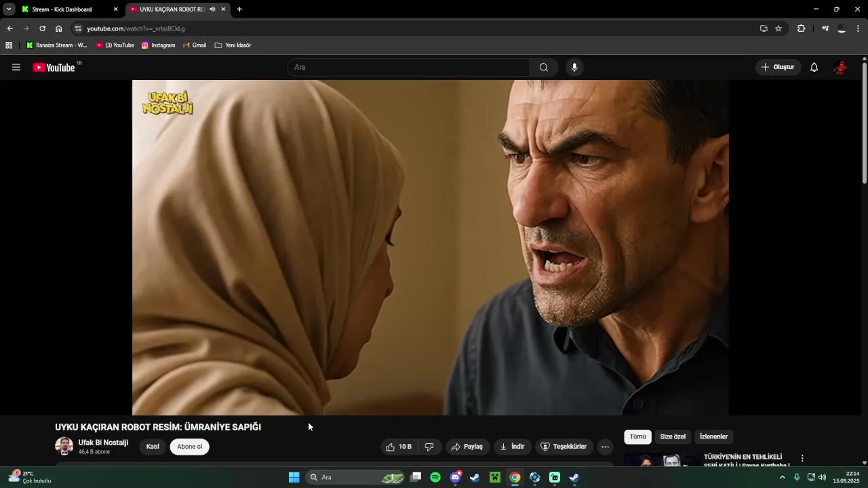Open the media controls icon in toolbar

coord(825,28)
